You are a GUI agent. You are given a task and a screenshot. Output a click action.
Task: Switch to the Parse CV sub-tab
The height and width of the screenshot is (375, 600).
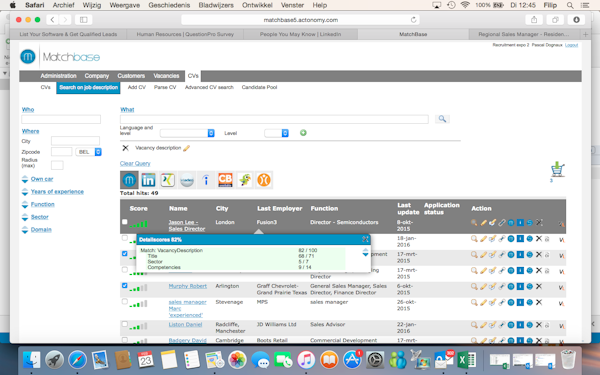coord(165,87)
